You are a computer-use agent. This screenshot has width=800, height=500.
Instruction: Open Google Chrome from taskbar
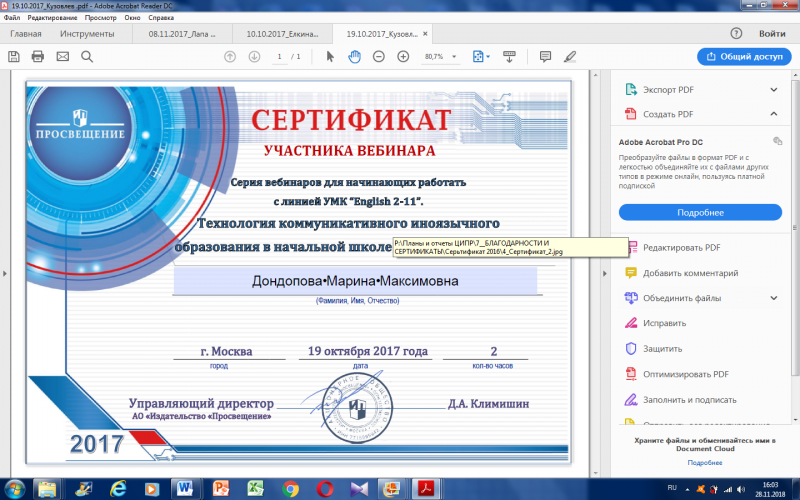[290, 489]
